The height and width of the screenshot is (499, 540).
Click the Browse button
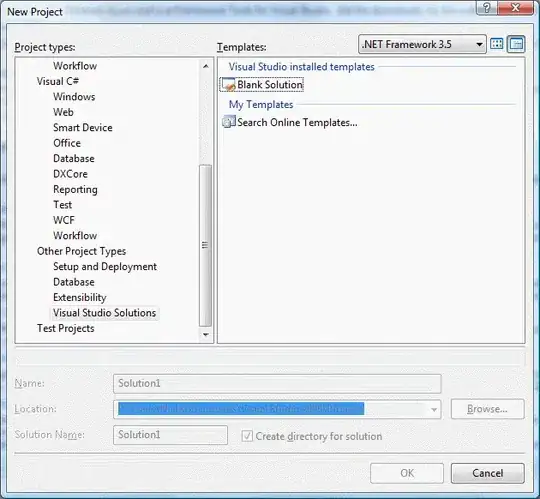pyautogui.click(x=488, y=409)
